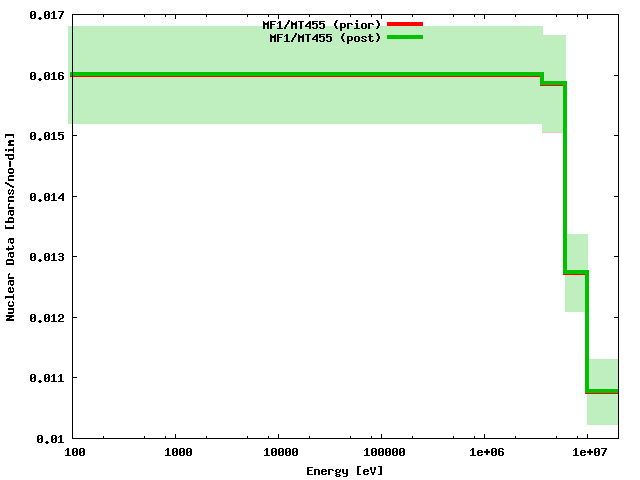Screen dimensions: 640x480
Task: Click the 100000 x-axis tick label
Action: click(x=381, y=453)
